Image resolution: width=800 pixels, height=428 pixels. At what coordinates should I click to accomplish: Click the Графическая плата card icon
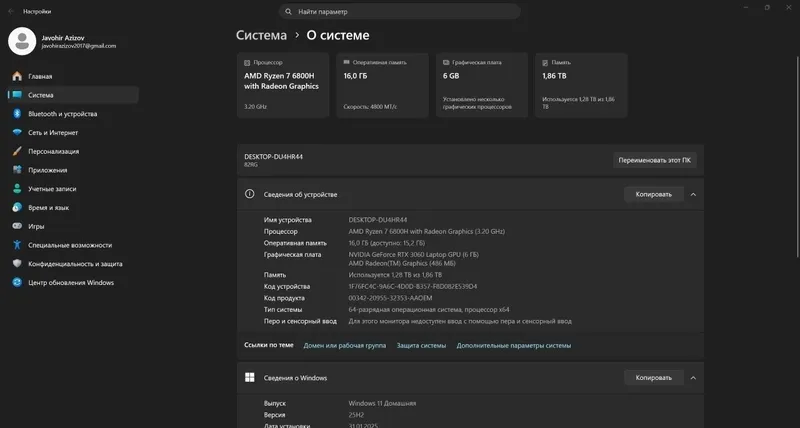(446, 62)
